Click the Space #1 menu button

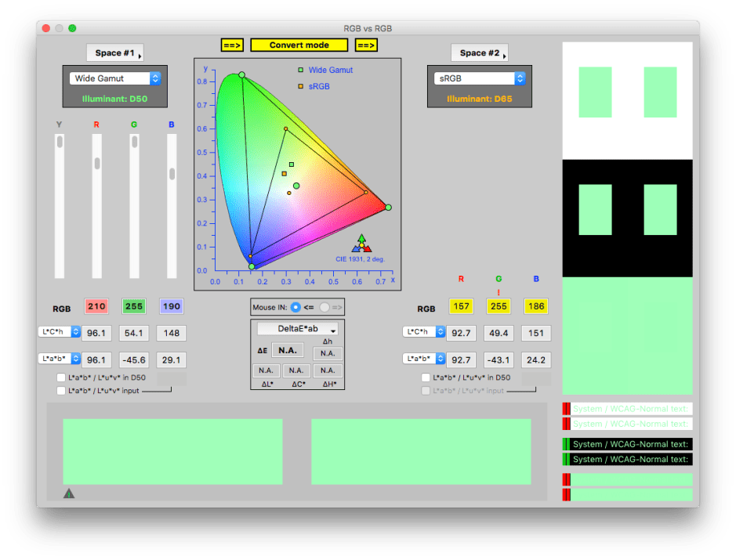coord(114,52)
